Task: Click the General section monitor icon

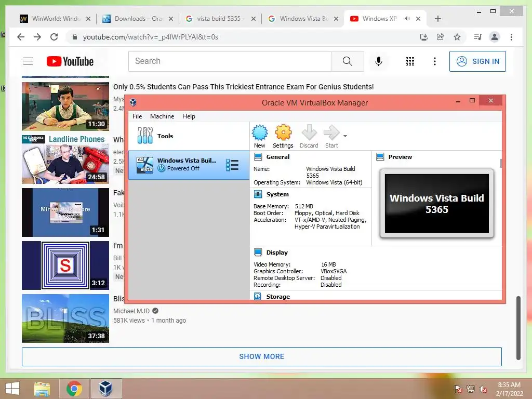Action: [258, 157]
